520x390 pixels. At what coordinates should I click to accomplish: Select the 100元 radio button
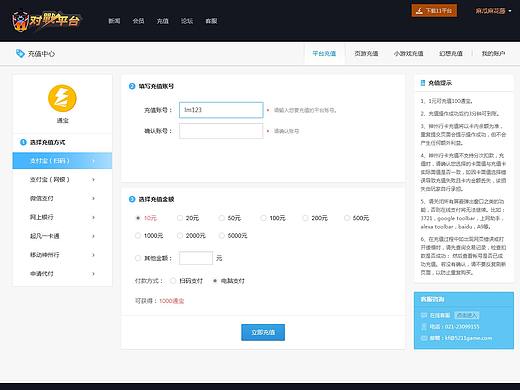[263, 218]
